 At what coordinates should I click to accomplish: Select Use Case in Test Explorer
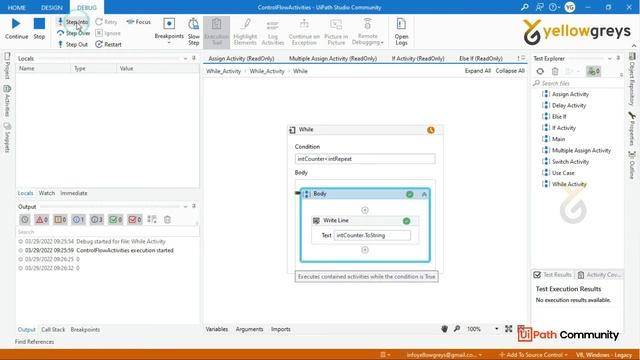click(563, 173)
